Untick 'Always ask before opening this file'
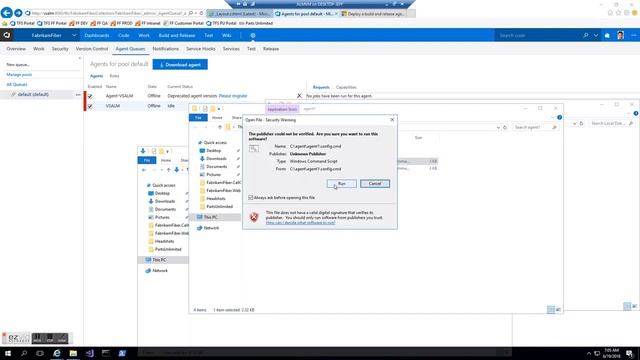This screenshot has height=360, width=640. tap(251, 198)
